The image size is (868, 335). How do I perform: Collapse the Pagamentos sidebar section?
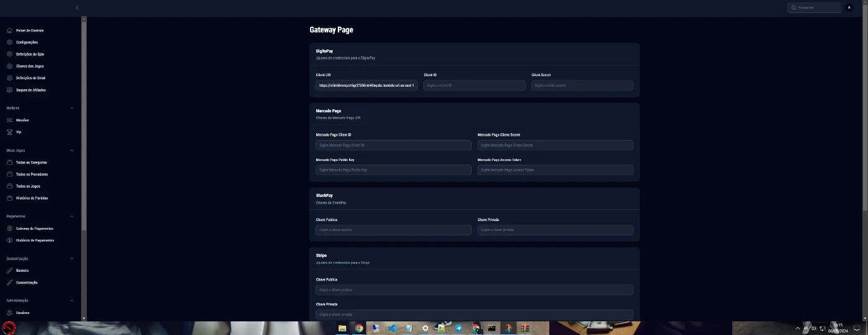(x=72, y=216)
